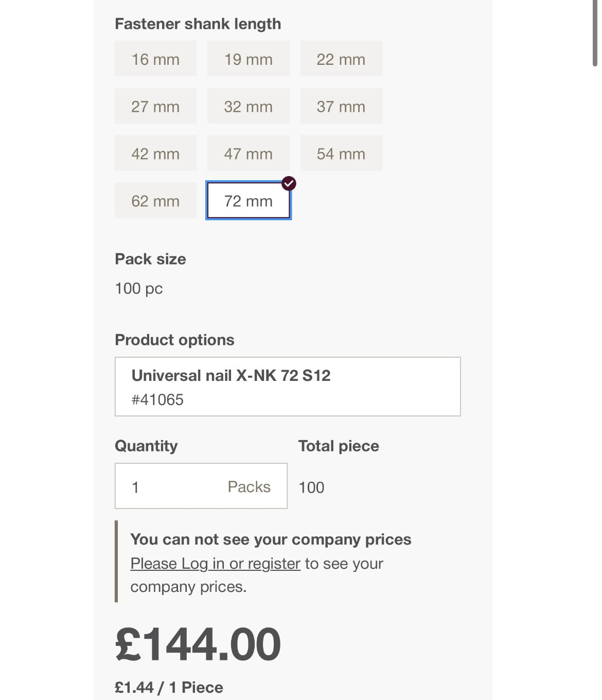The image size is (602, 700).
Task: Click the Total piece value 100
Action: pyautogui.click(x=311, y=487)
